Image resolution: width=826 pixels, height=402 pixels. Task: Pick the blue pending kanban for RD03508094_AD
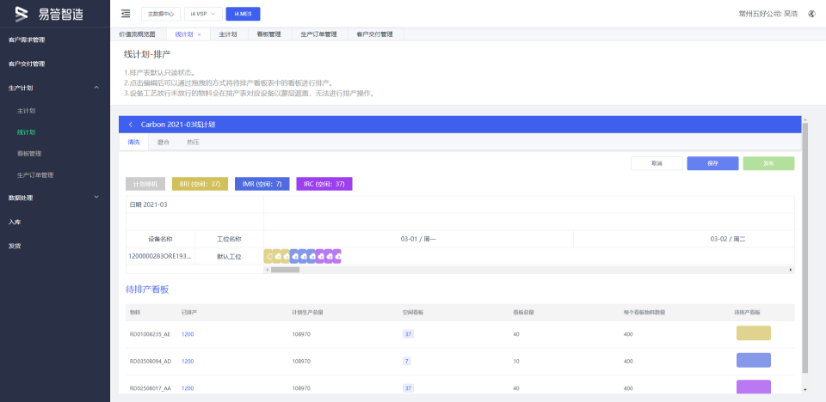point(753,360)
